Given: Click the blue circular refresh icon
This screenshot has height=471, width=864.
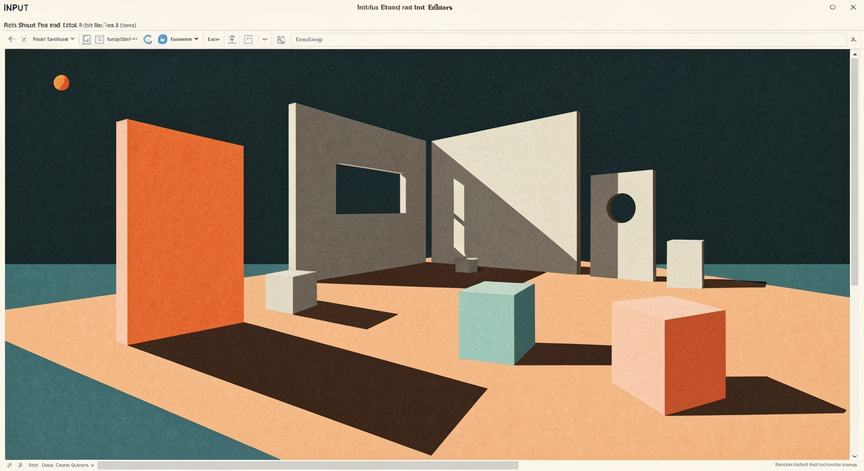Looking at the screenshot, I should (x=148, y=39).
